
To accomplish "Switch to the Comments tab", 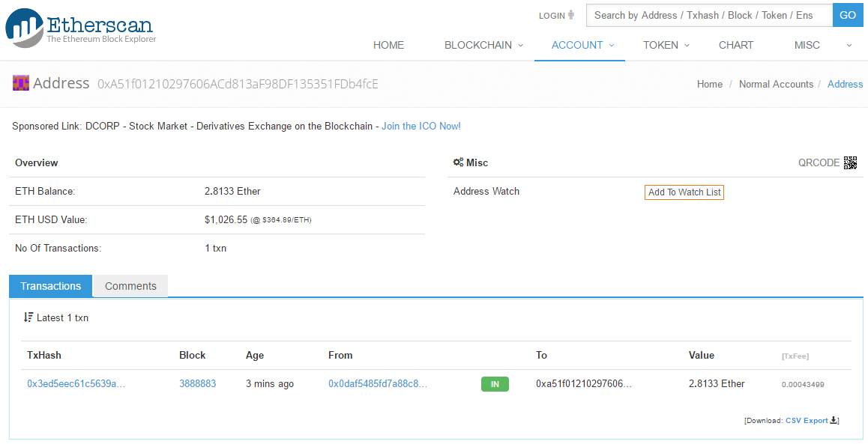I will 130,286.
